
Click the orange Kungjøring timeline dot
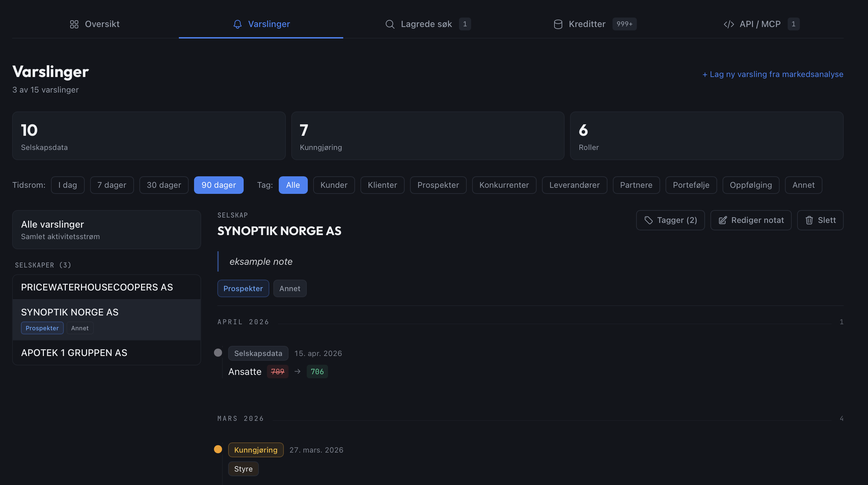click(218, 449)
